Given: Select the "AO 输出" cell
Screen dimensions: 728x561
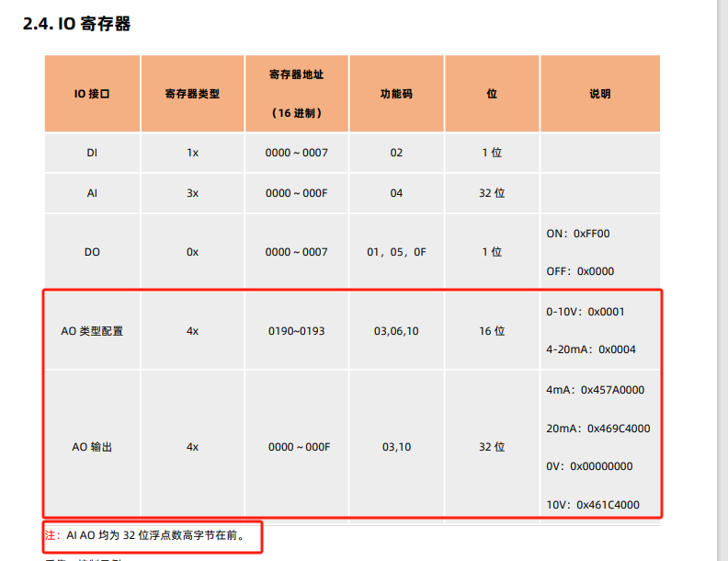Looking at the screenshot, I should coord(92,447).
